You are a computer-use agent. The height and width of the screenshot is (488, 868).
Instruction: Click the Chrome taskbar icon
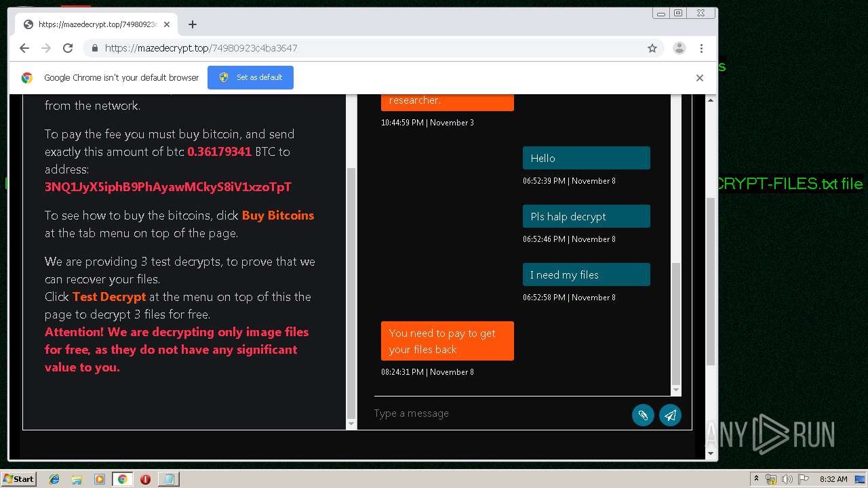(x=122, y=479)
